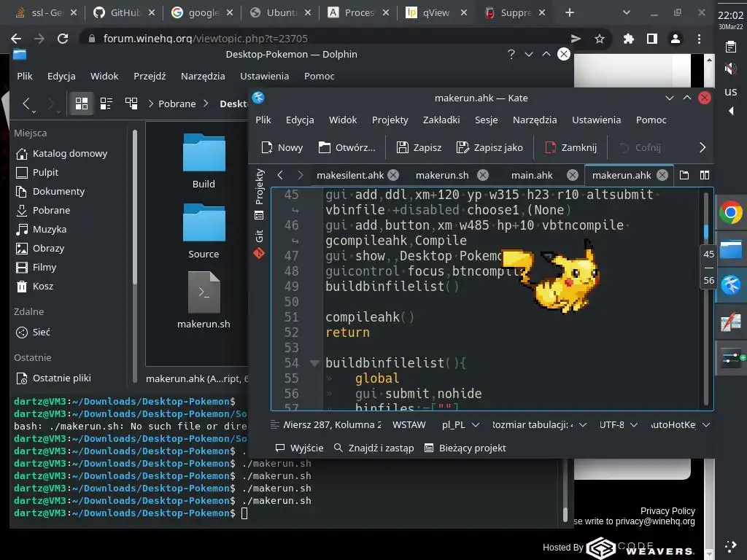Click the muted volume icon in the system tray
The width and height of the screenshot is (747, 560).
tap(730, 69)
